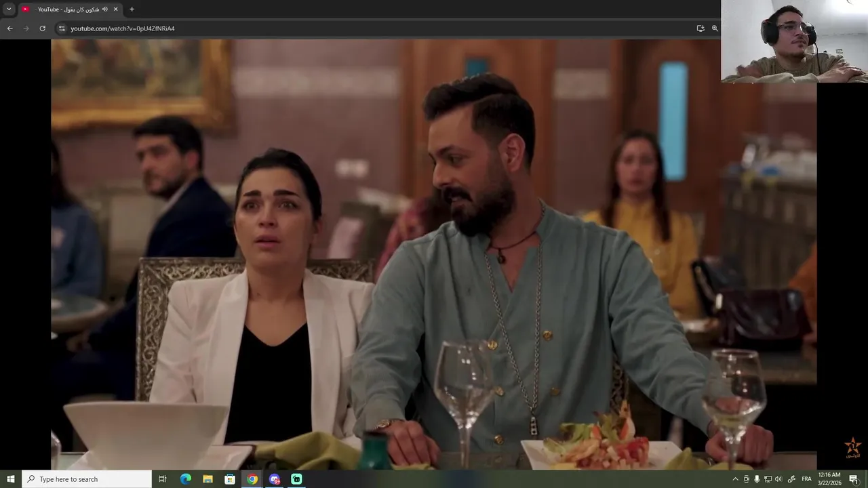Click the camera-in-use tray icon

pos(747,479)
